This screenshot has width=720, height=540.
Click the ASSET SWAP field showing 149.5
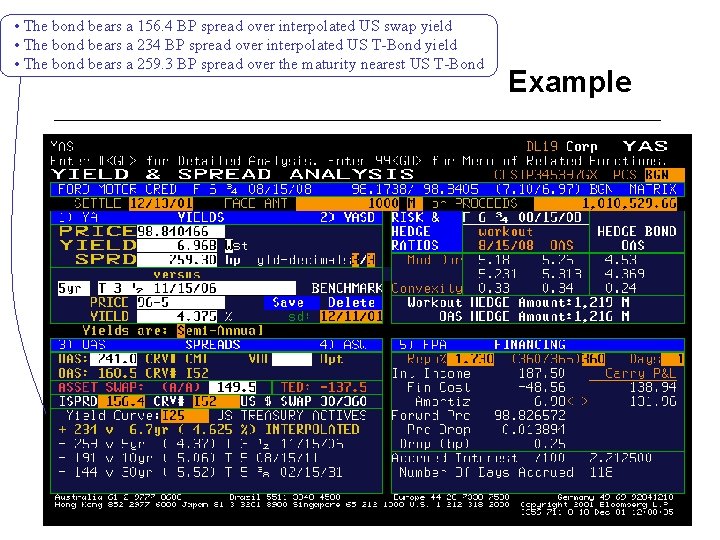pos(232,388)
